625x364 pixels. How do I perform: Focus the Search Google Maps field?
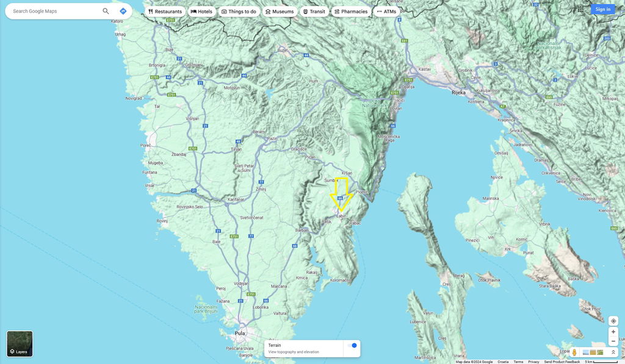coord(55,11)
